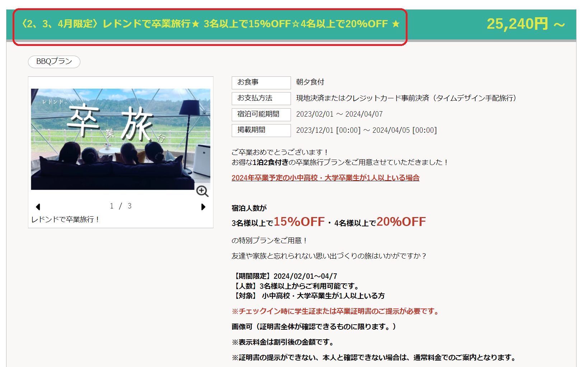Click the red チェックイン時 student ID notice

pyautogui.click(x=336, y=311)
